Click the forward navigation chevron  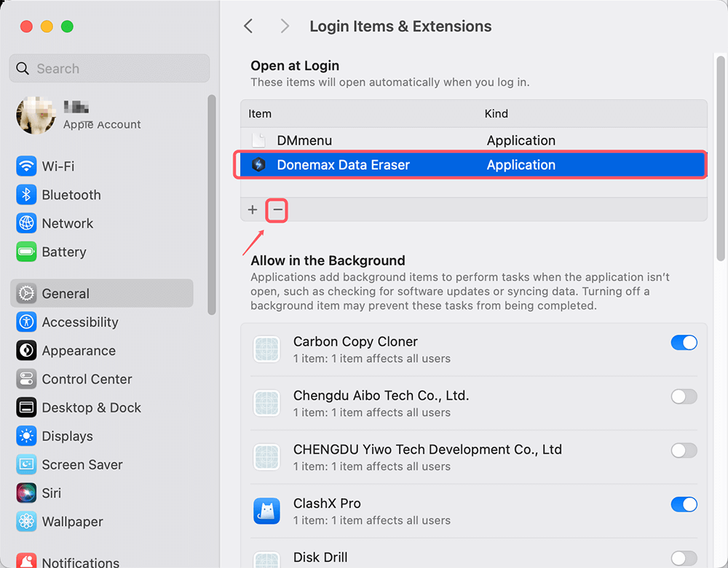(x=284, y=25)
